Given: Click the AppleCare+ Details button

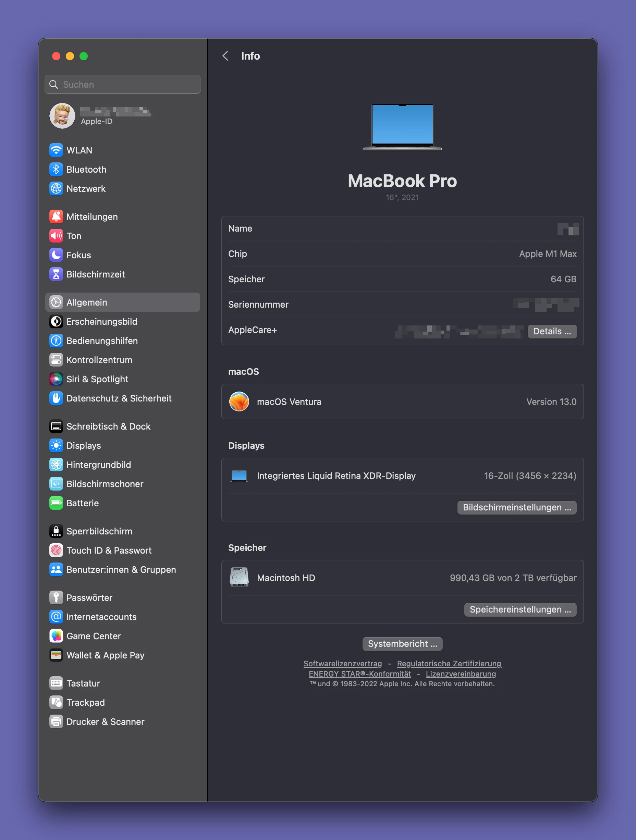Looking at the screenshot, I should click(552, 331).
